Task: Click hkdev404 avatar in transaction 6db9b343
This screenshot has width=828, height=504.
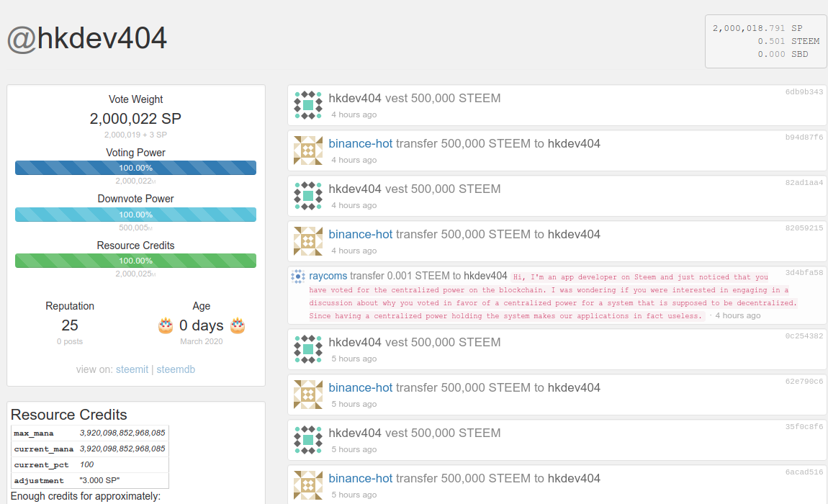Action: click(x=308, y=105)
